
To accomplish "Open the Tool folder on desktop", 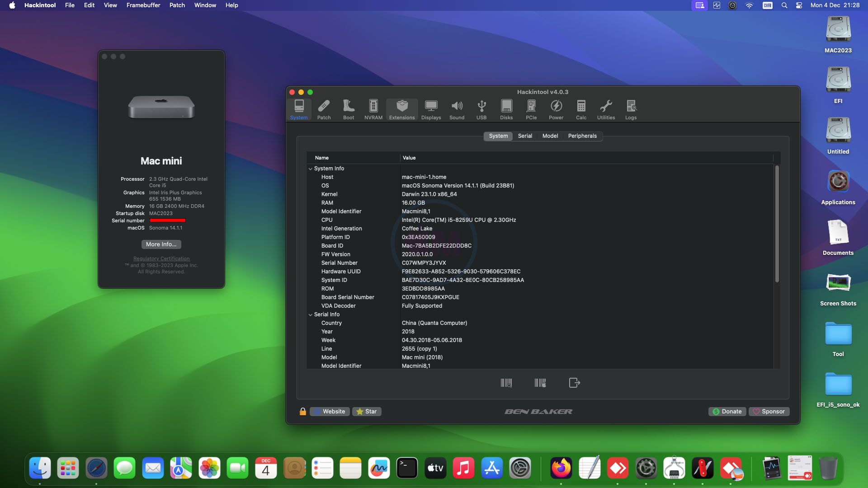I will (x=838, y=338).
